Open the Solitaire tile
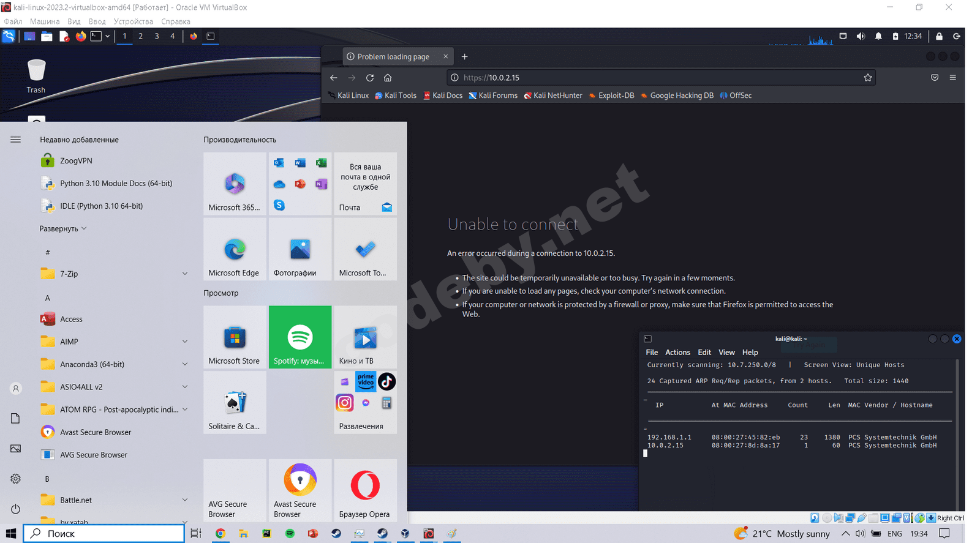980x543 pixels. pos(235,402)
